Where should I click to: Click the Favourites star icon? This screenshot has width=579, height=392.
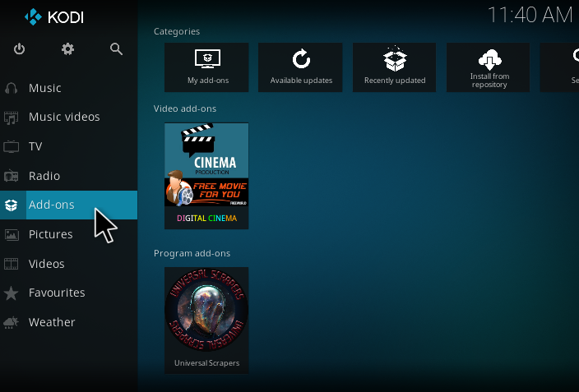tap(11, 293)
